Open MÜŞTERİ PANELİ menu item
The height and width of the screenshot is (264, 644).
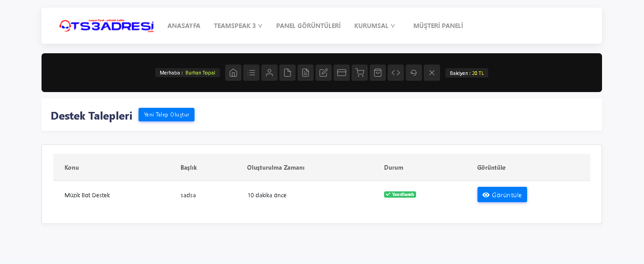pos(438,26)
